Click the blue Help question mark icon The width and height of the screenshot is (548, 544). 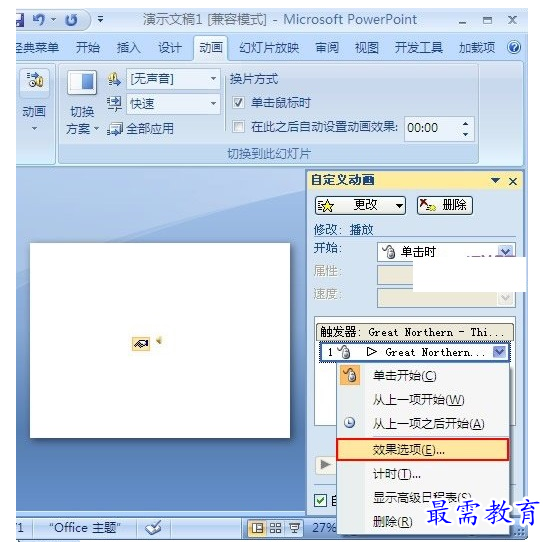point(514,47)
